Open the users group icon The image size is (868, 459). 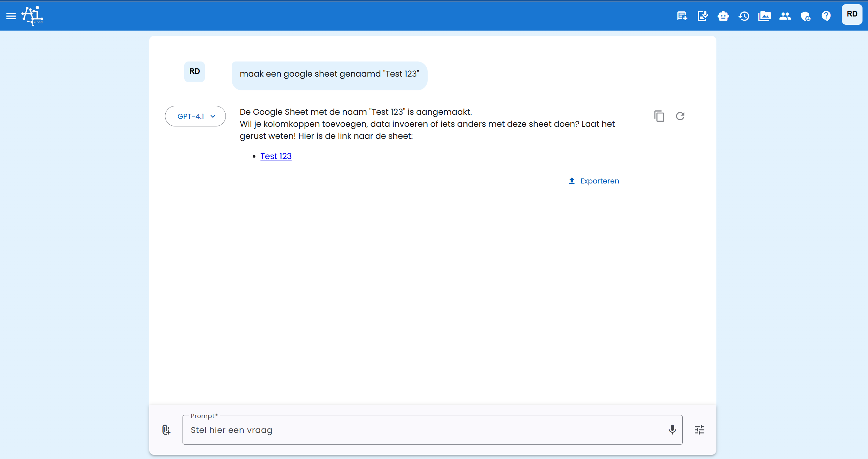pyautogui.click(x=785, y=16)
